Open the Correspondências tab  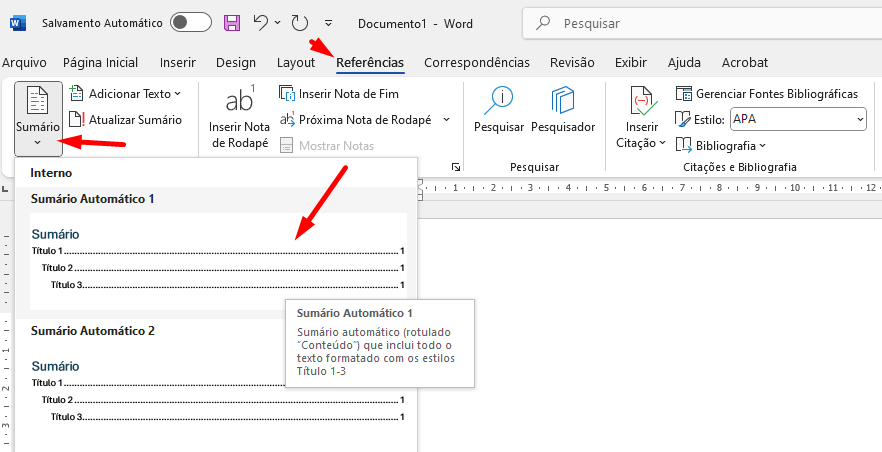tap(477, 62)
